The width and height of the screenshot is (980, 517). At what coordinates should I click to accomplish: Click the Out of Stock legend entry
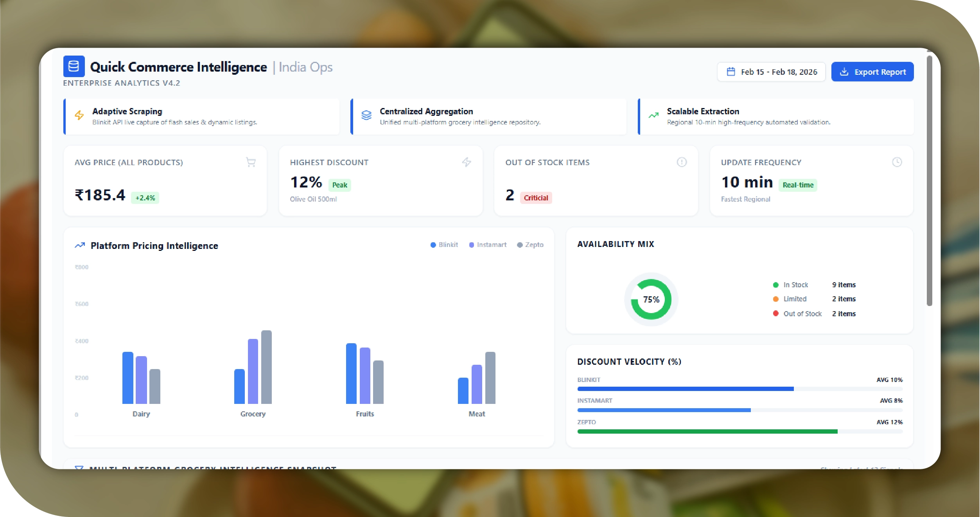coord(802,313)
